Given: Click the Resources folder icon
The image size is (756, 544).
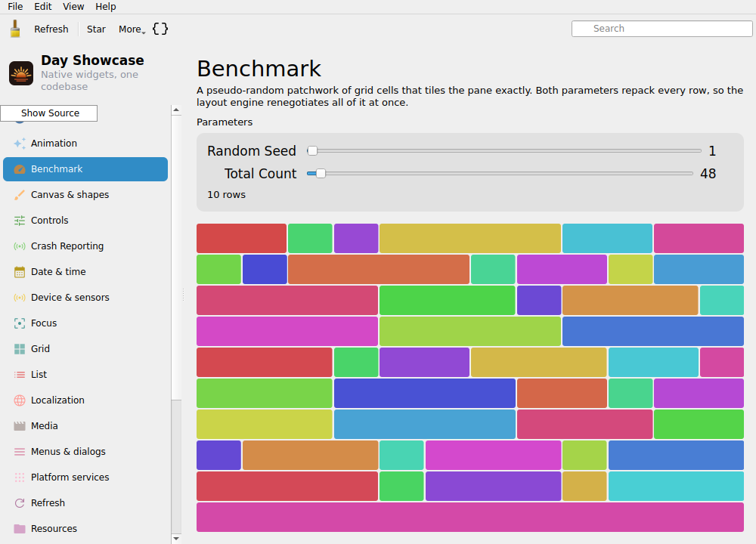Looking at the screenshot, I should tap(20, 529).
